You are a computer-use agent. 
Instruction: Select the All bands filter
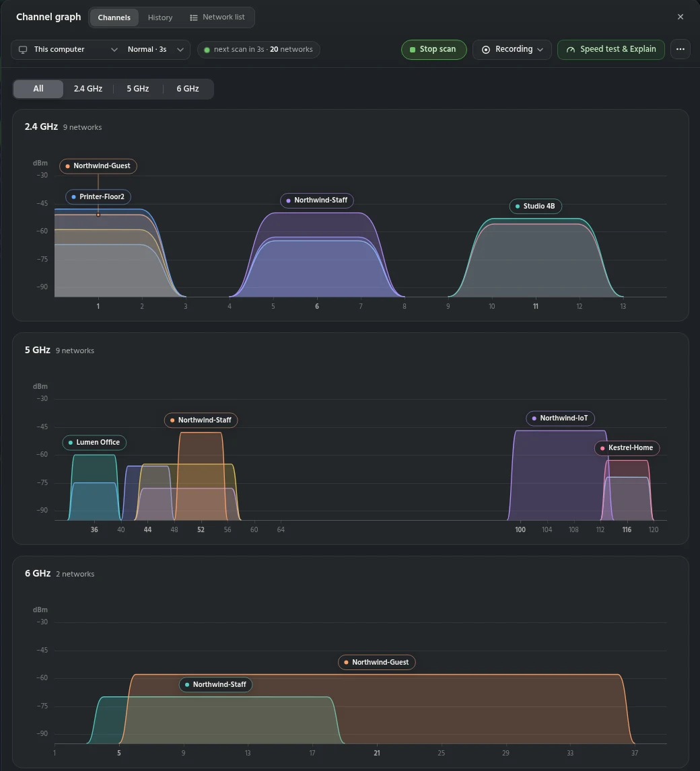38,89
